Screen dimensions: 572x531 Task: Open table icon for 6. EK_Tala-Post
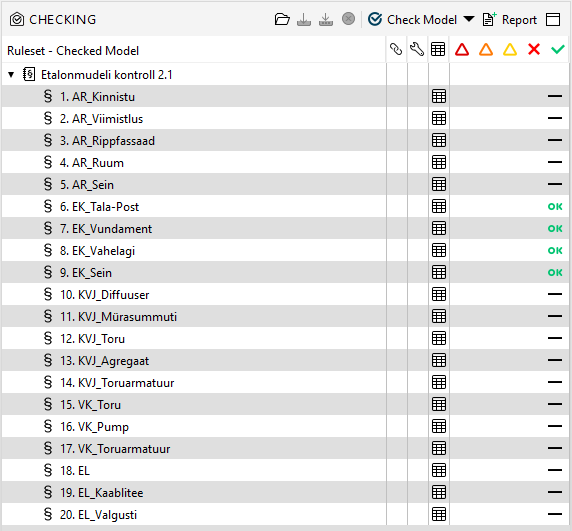click(x=439, y=207)
